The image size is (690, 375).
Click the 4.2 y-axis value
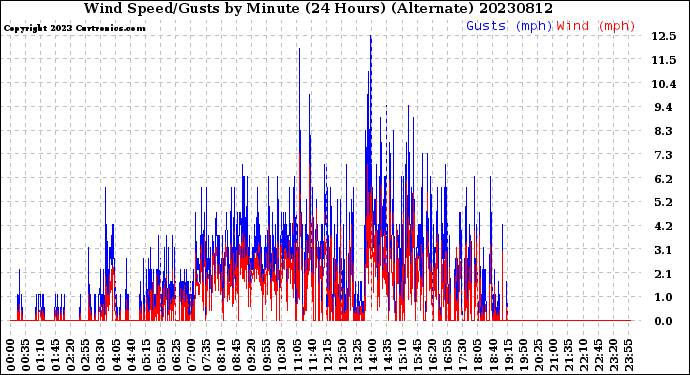664,226
